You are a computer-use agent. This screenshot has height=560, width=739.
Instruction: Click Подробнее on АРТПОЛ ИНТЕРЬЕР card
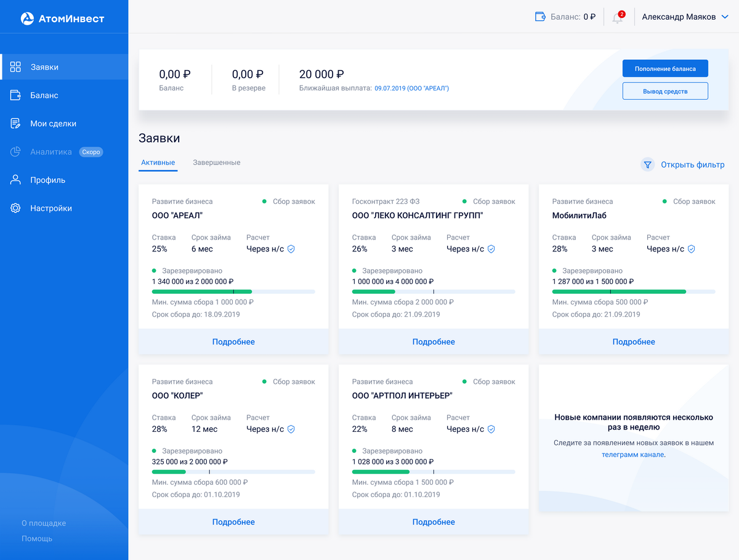(434, 522)
